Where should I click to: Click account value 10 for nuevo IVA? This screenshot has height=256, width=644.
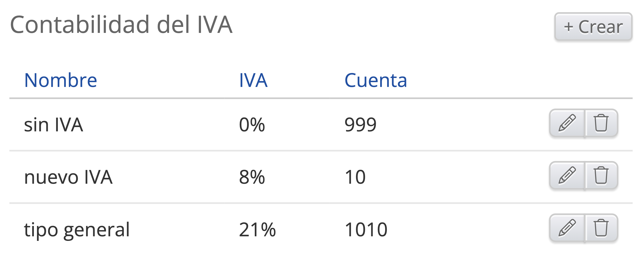point(355,177)
